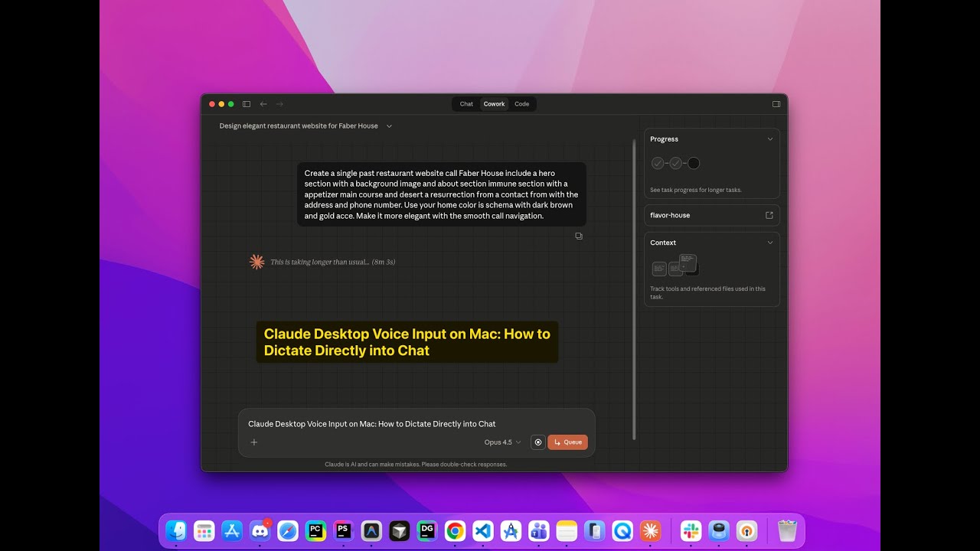Click the user prompt message bubble

pyautogui.click(x=442, y=194)
